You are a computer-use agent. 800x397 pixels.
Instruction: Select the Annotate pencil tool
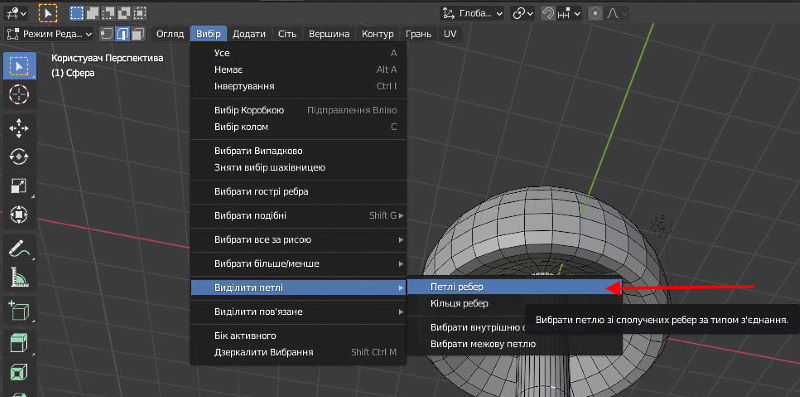click(x=19, y=249)
